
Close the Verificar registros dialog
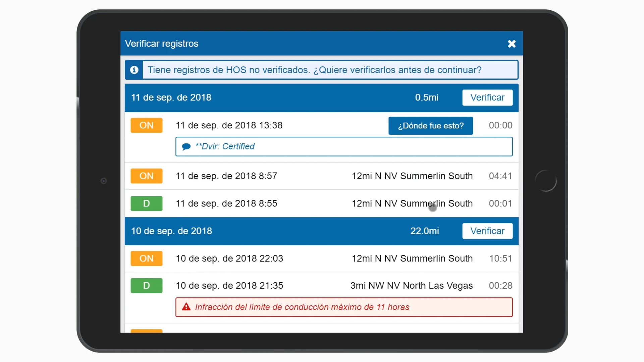[x=512, y=44]
